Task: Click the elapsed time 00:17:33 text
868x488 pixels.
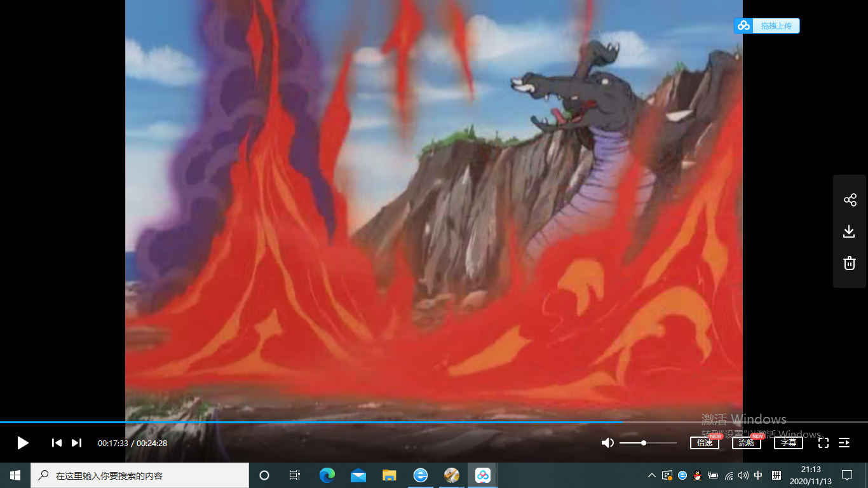Action: 113,444
